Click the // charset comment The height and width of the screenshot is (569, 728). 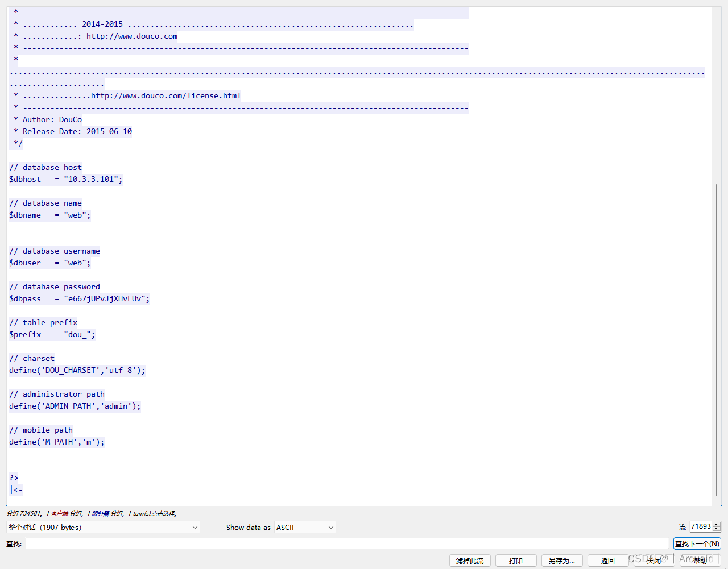[32, 358]
